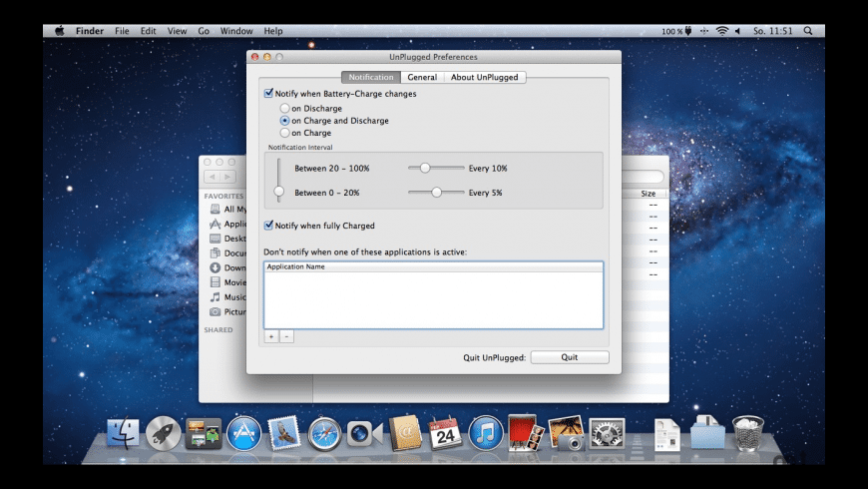Select the on Charge radio button

pyautogui.click(x=284, y=133)
